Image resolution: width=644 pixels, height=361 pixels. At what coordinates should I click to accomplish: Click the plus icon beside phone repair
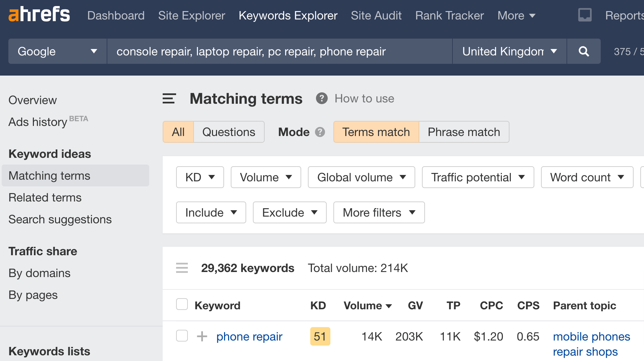coord(202,336)
